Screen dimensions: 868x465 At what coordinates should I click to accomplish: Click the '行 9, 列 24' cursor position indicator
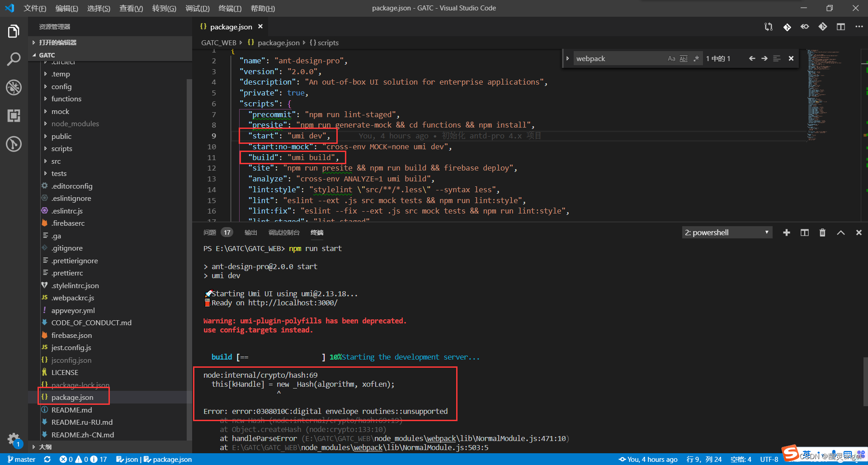704,459
